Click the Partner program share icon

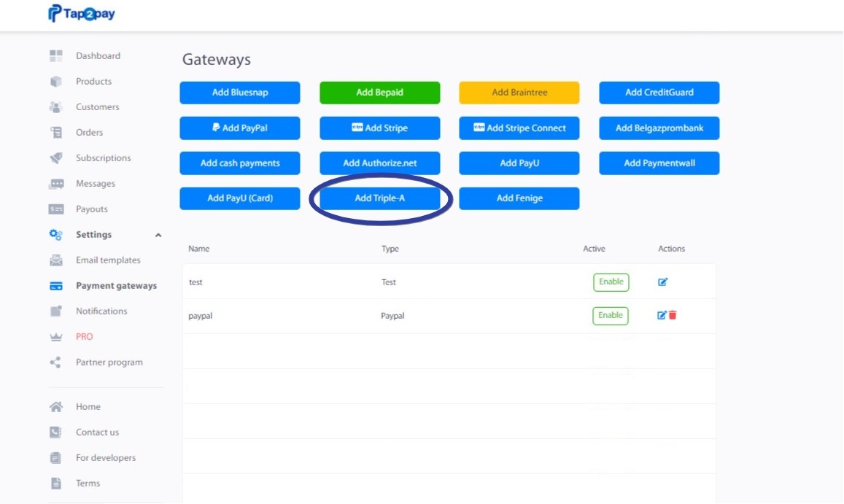[55, 363]
